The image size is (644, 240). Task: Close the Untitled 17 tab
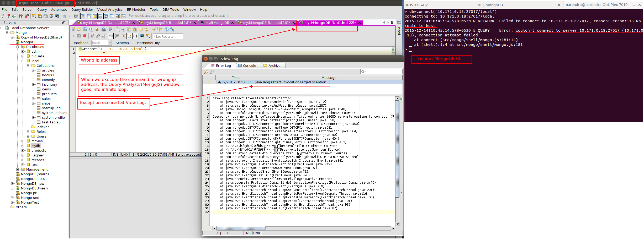tap(133, 23)
